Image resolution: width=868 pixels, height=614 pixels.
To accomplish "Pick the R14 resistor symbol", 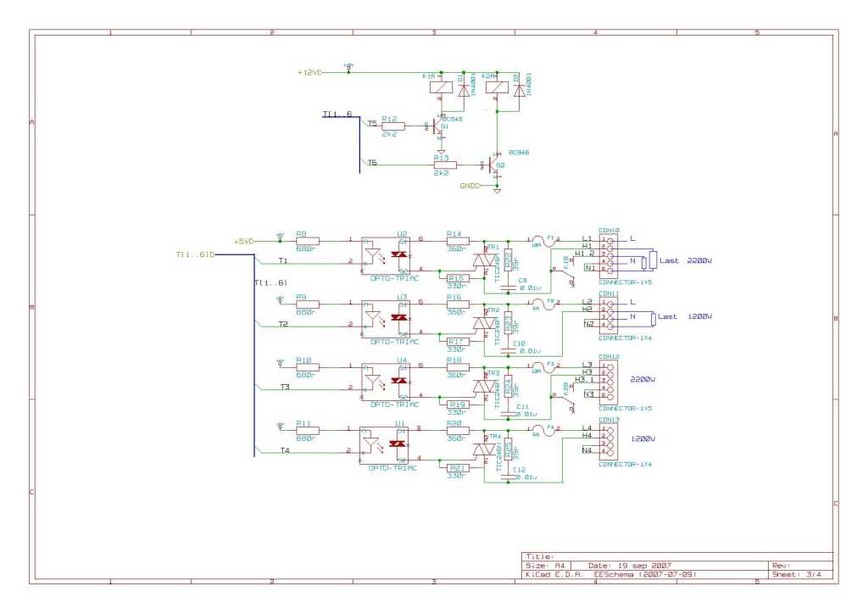I will coord(458,241).
